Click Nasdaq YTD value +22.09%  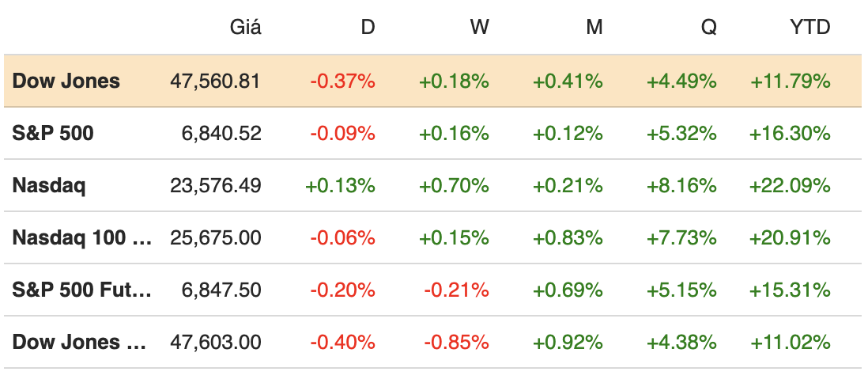pyautogui.click(x=790, y=185)
